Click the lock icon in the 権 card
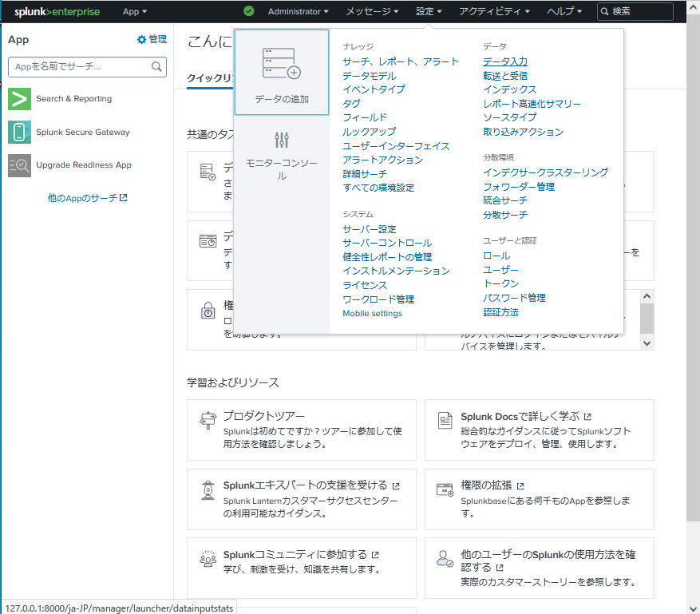This screenshot has height=614, width=700. point(208,311)
